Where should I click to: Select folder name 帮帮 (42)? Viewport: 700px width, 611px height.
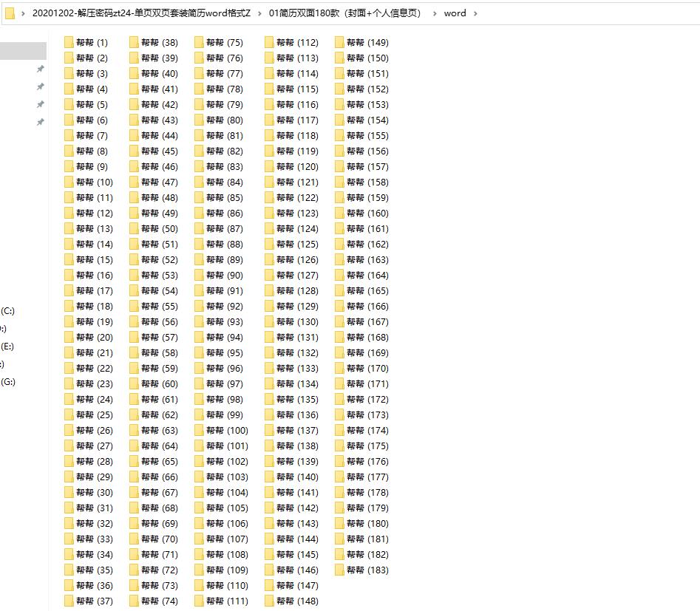pos(160,104)
